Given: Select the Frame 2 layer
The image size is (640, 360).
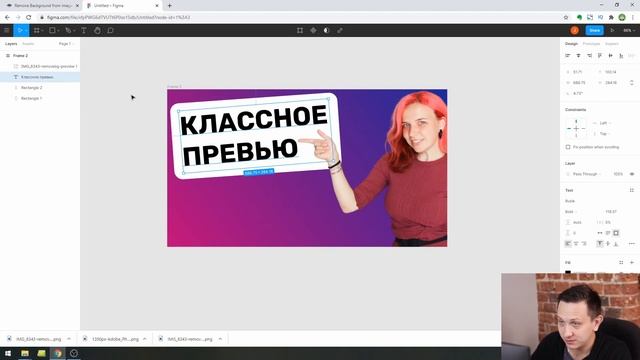Looking at the screenshot, I should 40,56.
